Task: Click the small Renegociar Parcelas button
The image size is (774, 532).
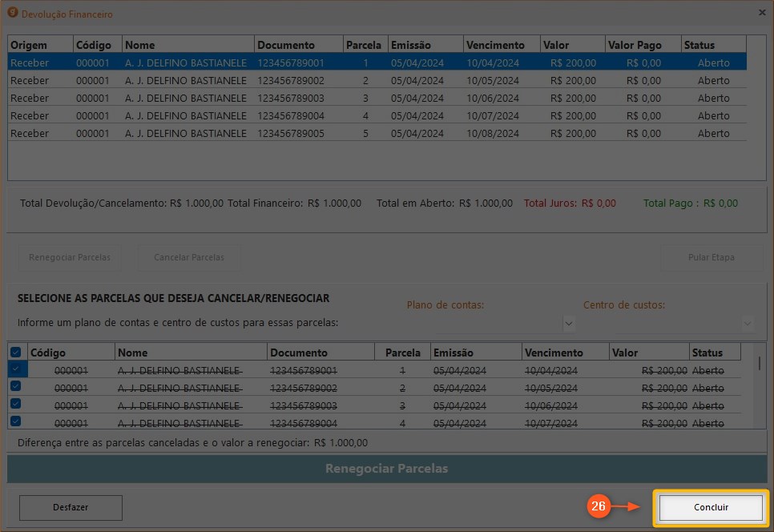Action: pos(70,258)
